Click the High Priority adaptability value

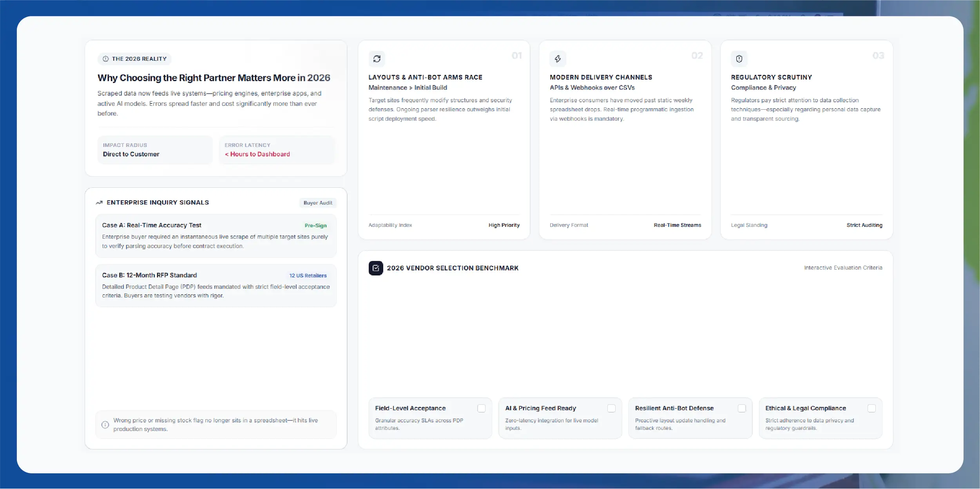pos(504,225)
